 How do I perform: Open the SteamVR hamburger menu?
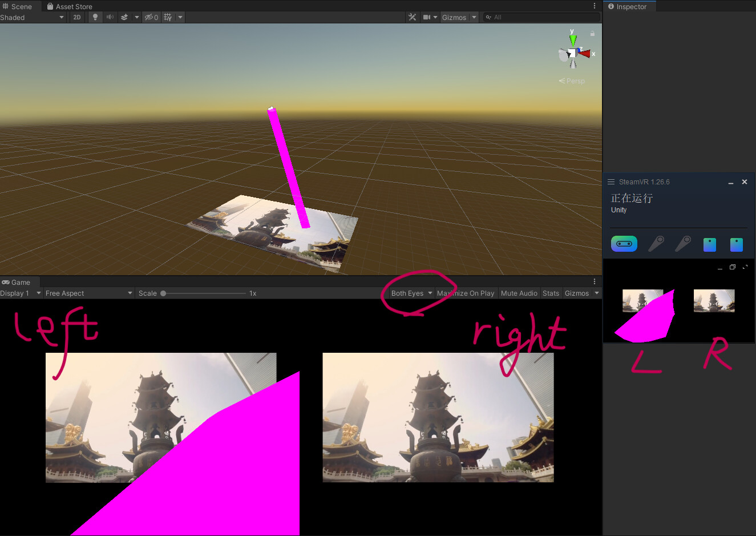pyautogui.click(x=611, y=182)
